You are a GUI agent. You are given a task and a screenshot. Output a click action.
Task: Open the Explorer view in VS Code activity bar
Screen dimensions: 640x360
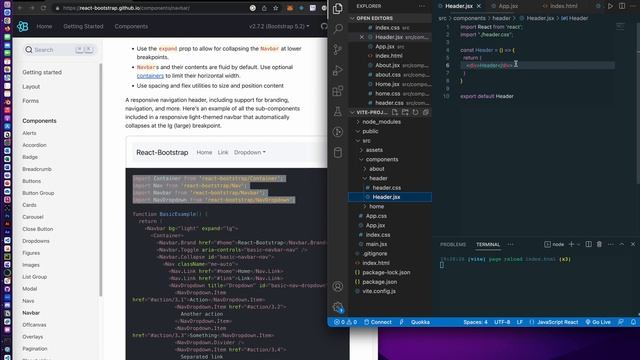pos(338,8)
